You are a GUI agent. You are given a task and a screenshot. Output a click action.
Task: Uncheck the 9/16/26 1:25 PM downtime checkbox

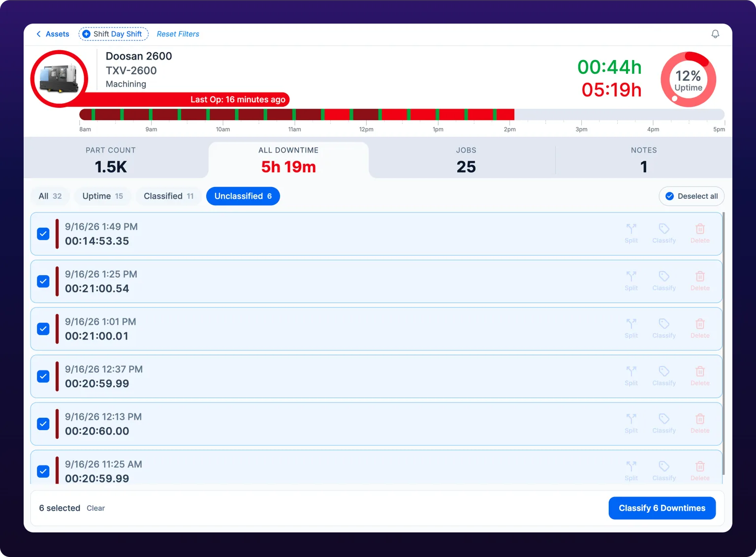[43, 281]
